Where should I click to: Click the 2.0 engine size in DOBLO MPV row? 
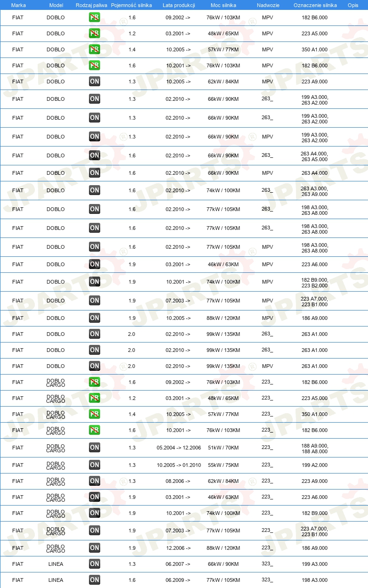pyautogui.click(x=132, y=366)
